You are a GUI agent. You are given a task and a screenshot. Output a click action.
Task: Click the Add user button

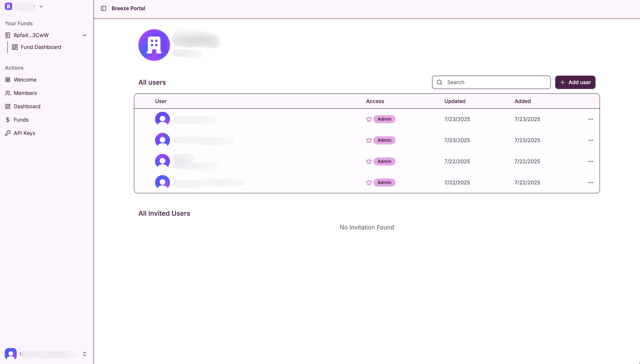[575, 82]
